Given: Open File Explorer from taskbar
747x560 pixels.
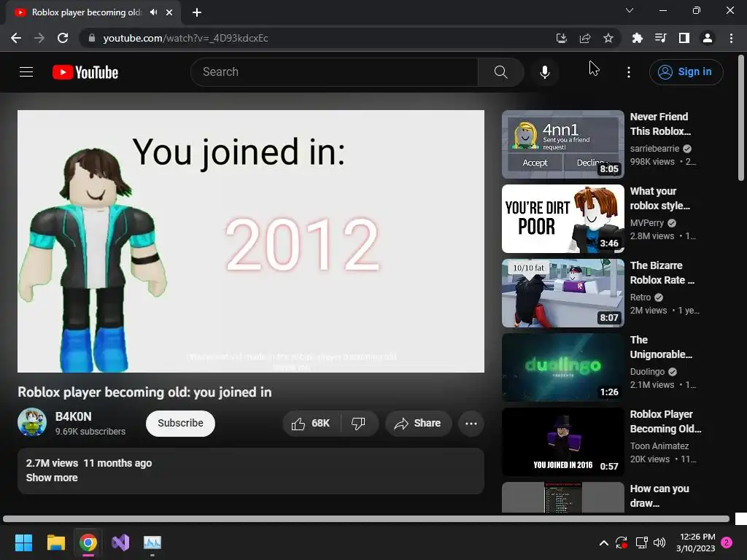Looking at the screenshot, I should (55, 542).
